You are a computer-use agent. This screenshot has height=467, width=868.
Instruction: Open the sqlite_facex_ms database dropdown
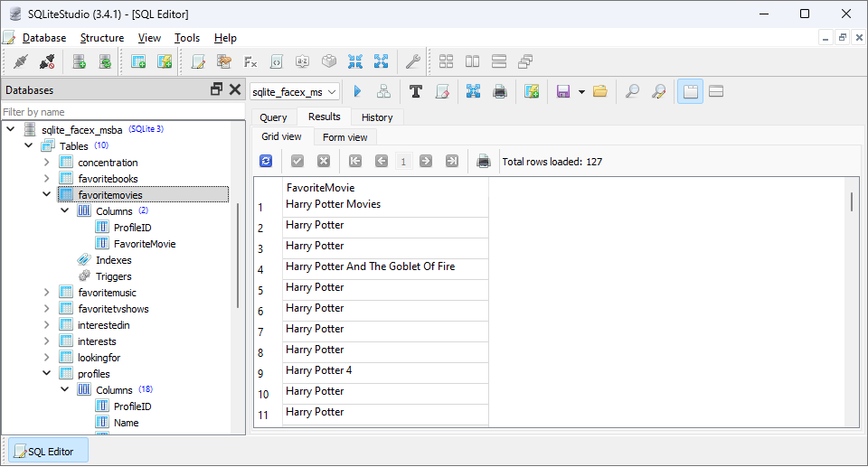point(295,92)
